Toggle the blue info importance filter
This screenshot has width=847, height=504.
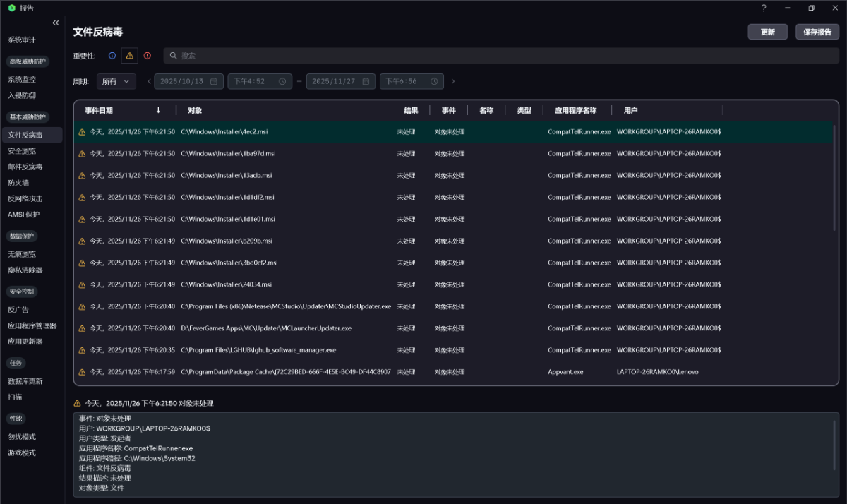click(112, 56)
